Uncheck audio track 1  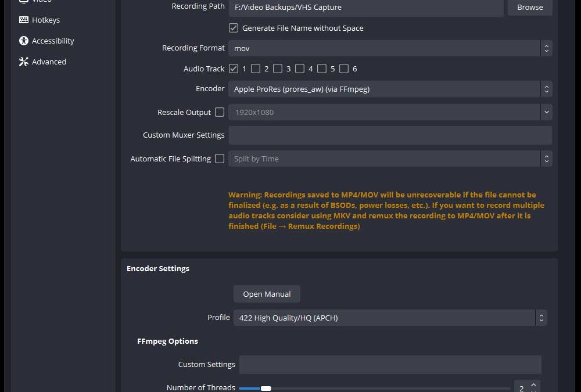click(x=234, y=69)
